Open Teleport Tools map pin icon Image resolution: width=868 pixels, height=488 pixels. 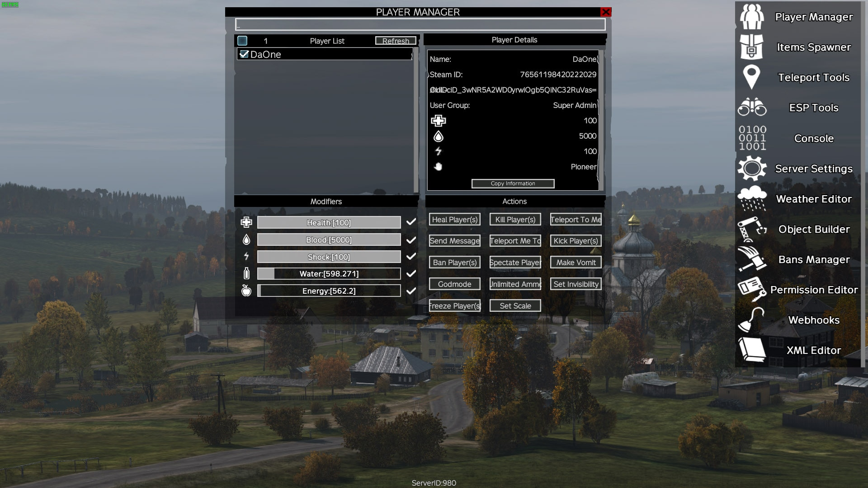(x=752, y=77)
